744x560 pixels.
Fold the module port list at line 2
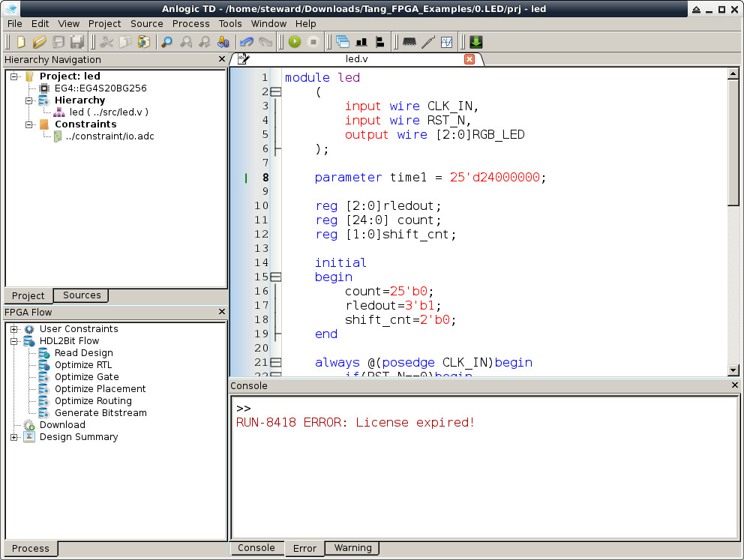276,92
